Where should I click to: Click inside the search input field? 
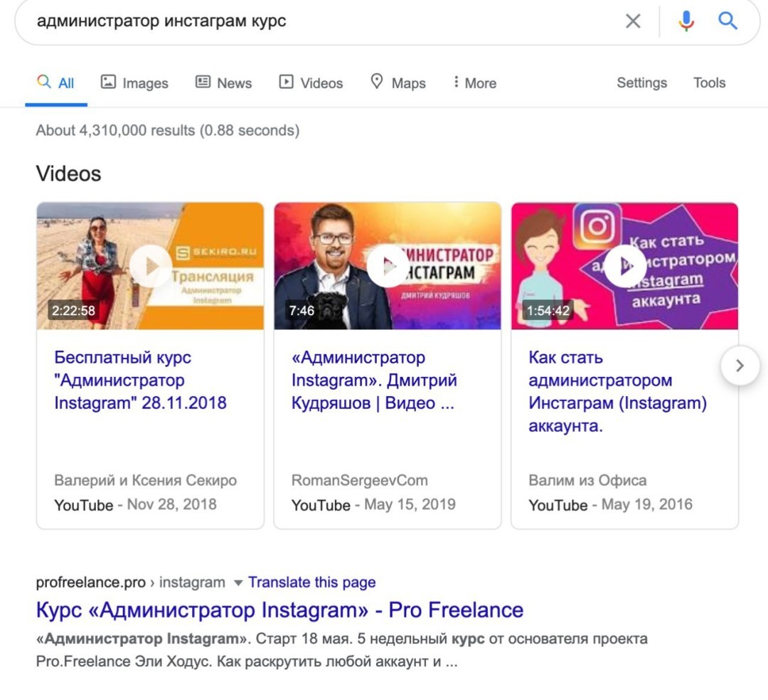(284, 21)
